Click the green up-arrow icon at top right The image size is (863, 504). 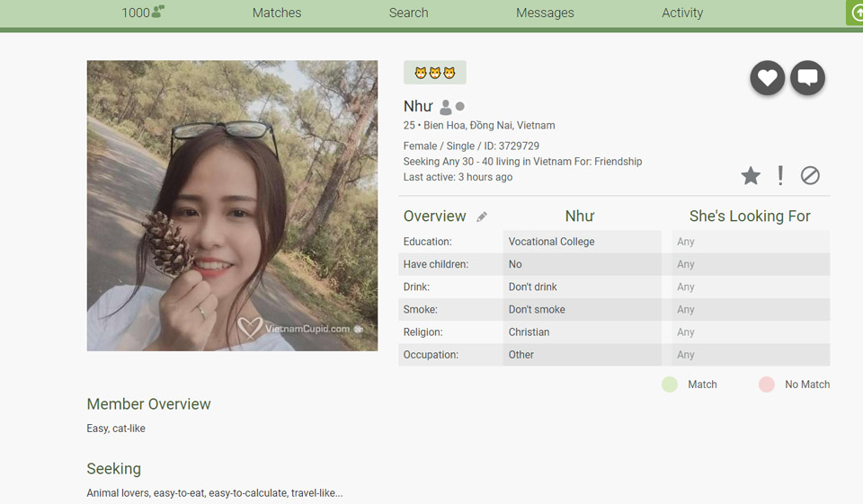click(x=855, y=13)
